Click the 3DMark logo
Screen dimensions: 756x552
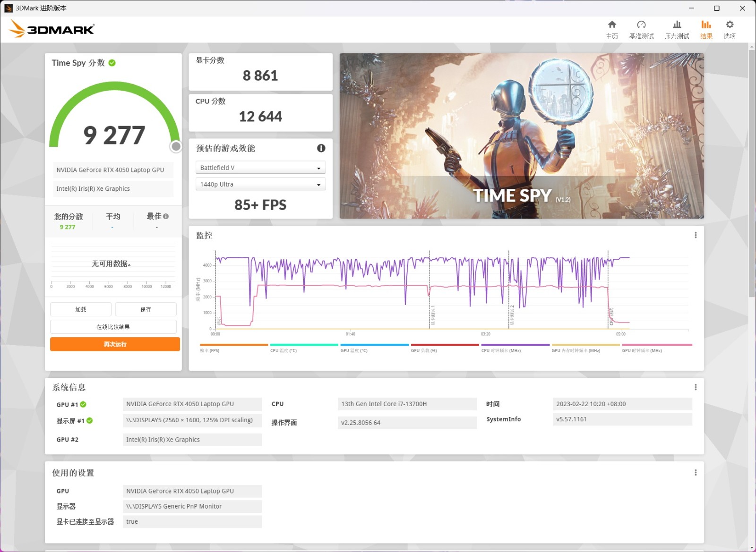(x=52, y=29)
